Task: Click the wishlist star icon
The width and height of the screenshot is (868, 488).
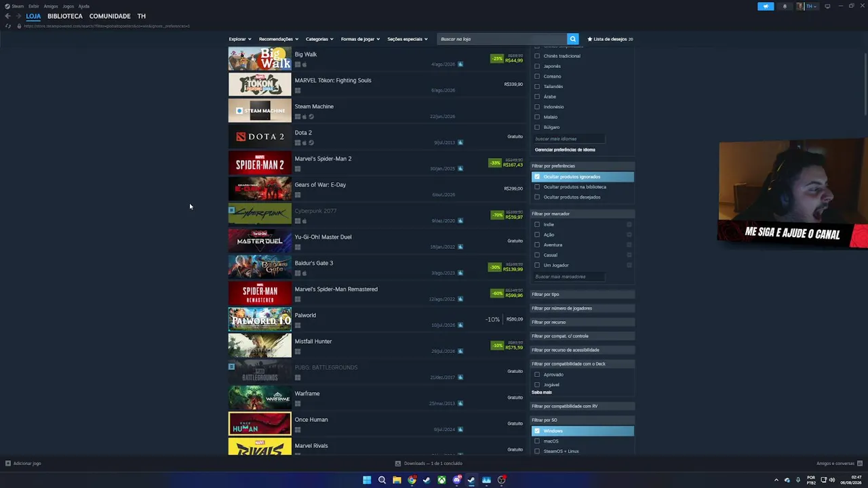Action: 590,39
